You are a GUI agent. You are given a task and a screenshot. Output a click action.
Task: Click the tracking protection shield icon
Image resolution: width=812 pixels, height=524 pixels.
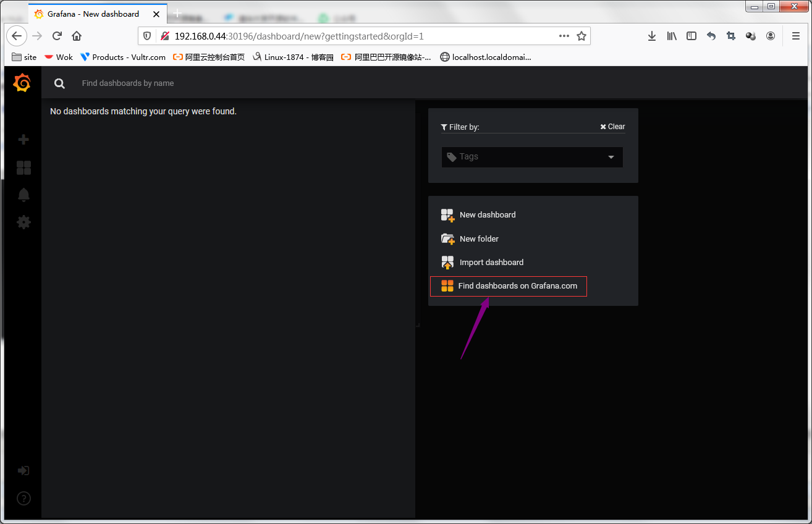[147, 36]
